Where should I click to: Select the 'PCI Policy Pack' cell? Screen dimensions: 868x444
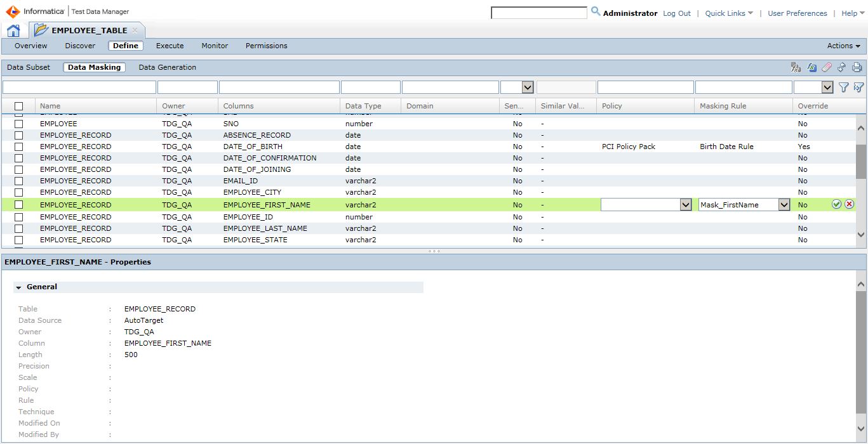coord(629,147)
